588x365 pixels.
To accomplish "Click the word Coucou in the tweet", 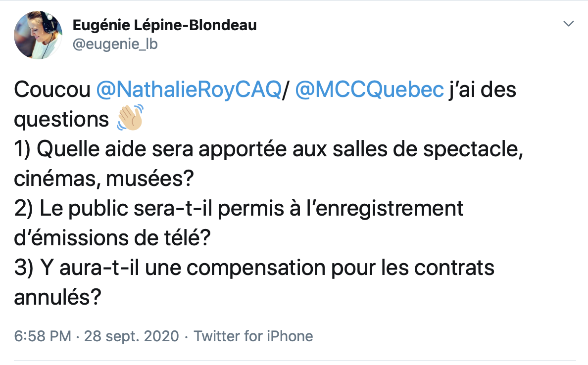I will coord(52,91).
